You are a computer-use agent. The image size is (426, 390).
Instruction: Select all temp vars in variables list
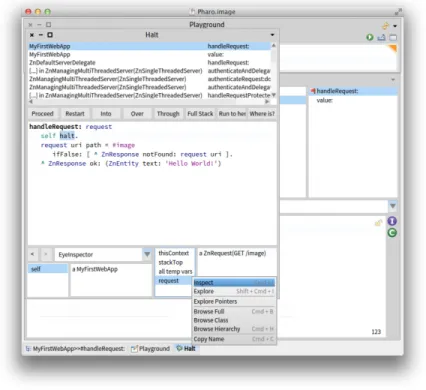174,272
